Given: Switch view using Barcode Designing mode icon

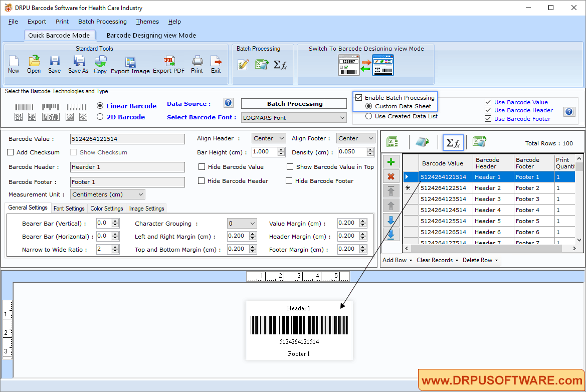Looking at the screenshot, I should click(382, 65).
